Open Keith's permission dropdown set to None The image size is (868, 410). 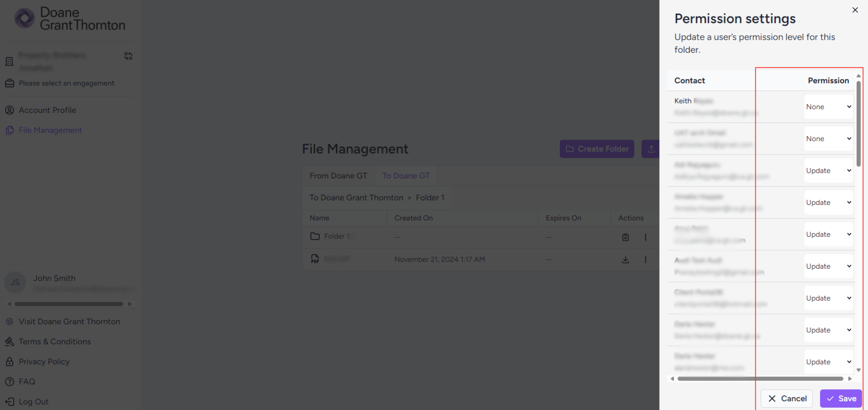[x=828, y=107]
